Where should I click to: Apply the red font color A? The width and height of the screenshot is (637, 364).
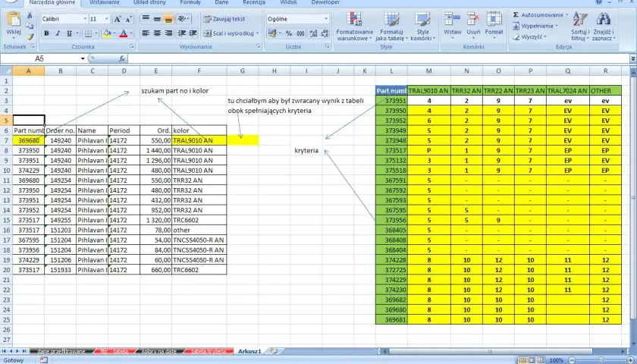pyautogui.click(x=124, y=33)
